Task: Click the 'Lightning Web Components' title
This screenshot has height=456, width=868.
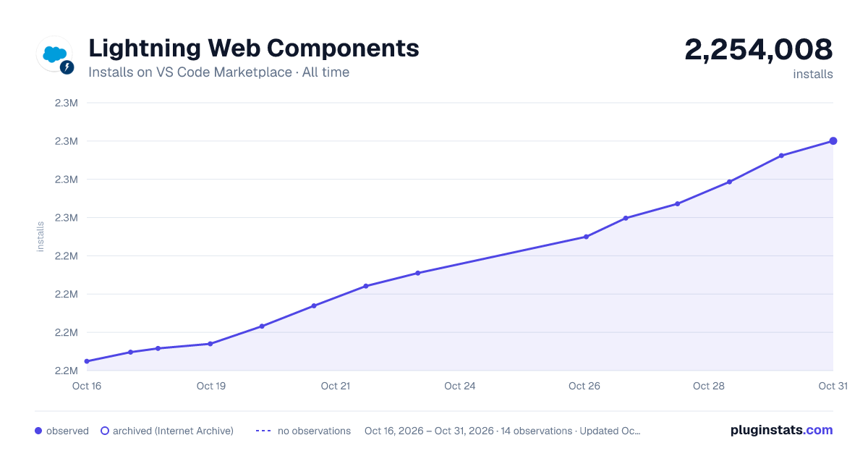Action: pyautogui.click(x=254, y=48)
